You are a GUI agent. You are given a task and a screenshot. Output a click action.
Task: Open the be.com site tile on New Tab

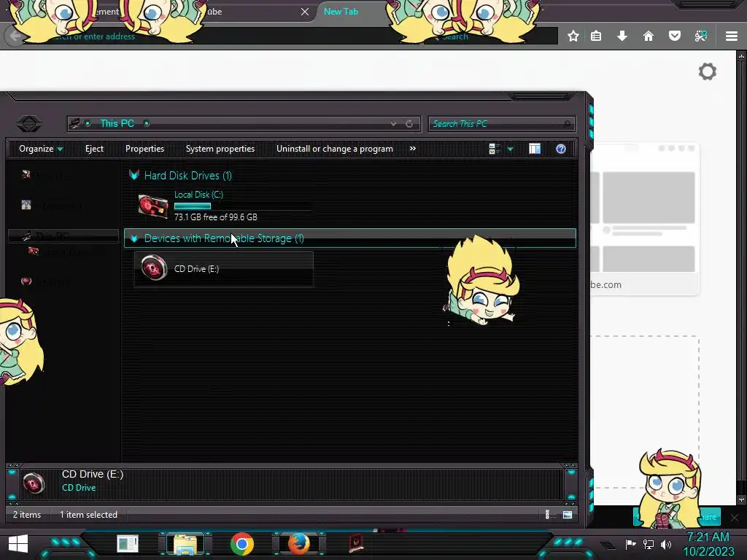645,219
